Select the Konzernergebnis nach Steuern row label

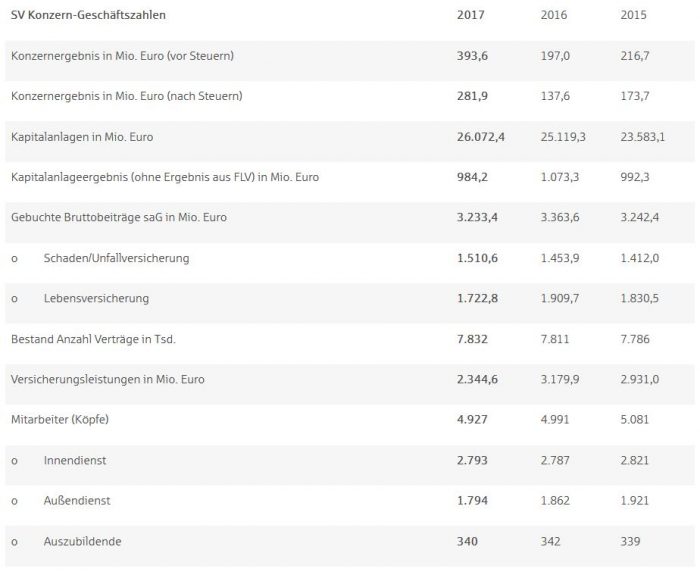[127, 96]
